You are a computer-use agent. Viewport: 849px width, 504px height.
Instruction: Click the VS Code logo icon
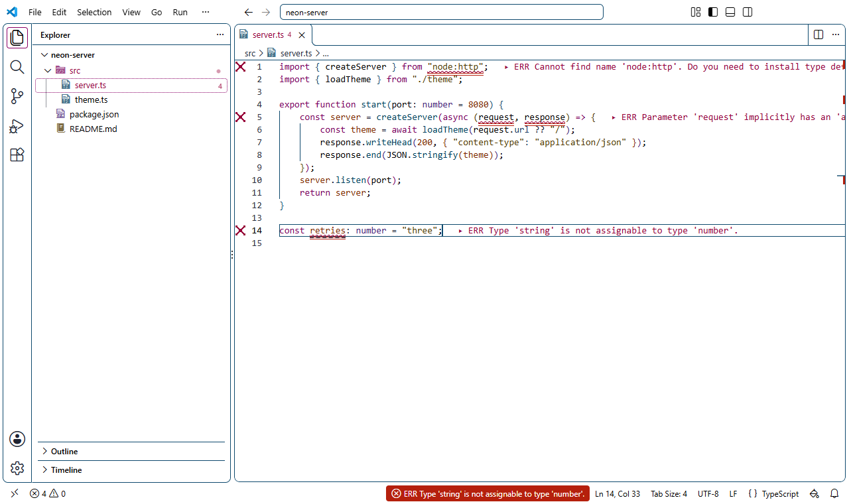point(12,12)
